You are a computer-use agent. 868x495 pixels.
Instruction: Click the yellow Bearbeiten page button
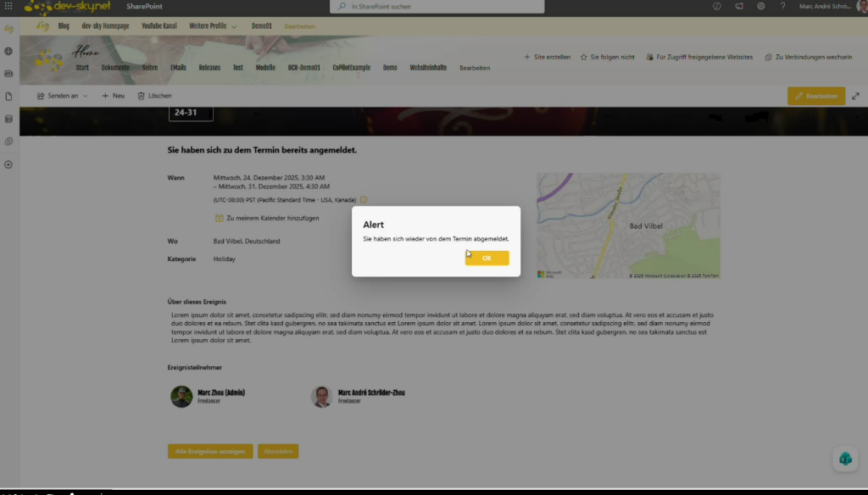point(816,96)
